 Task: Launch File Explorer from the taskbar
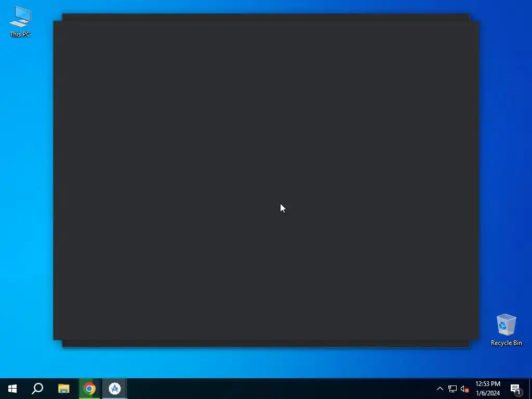(x=63, y=389)
